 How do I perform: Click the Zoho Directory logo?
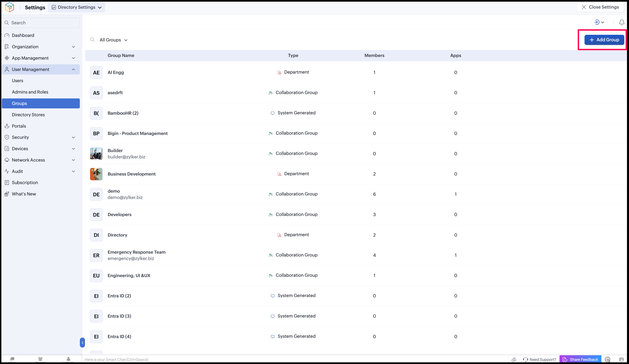(9, 7)
